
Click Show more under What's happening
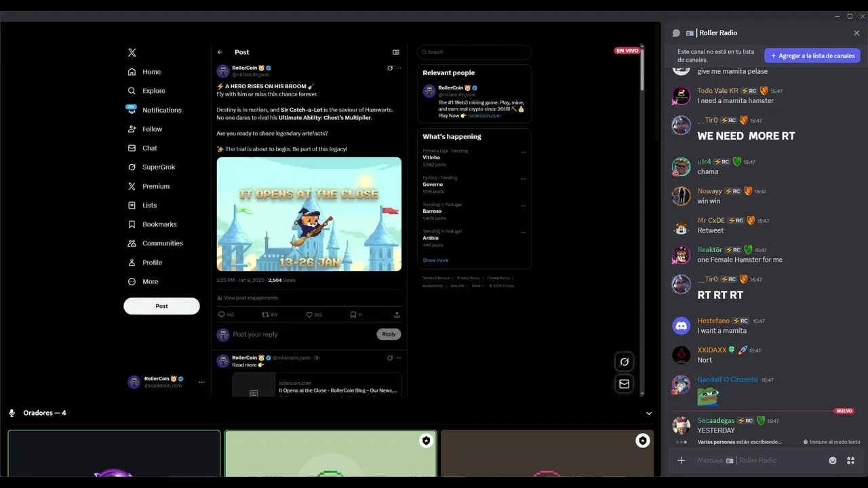click(x=435, y=260)
